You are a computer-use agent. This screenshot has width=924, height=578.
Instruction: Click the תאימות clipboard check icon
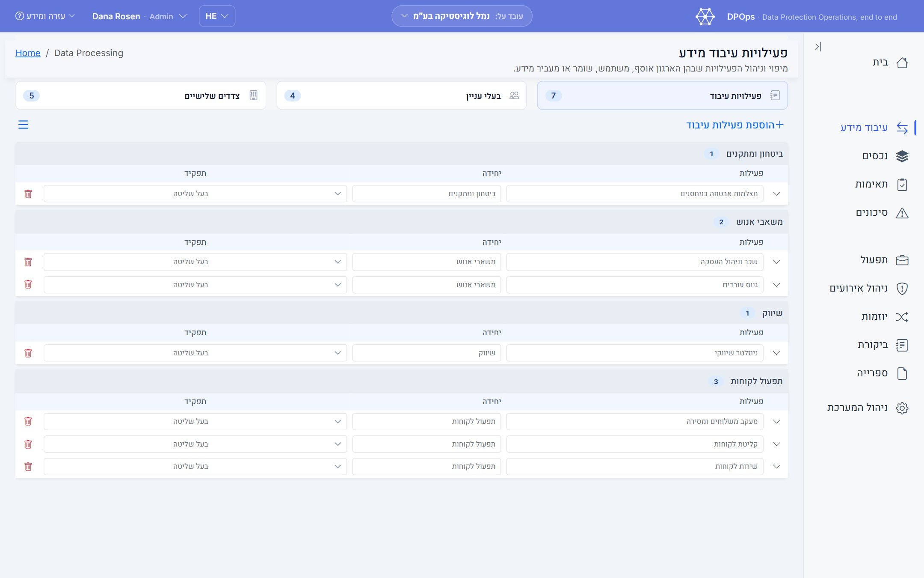(x=902, y=185)
